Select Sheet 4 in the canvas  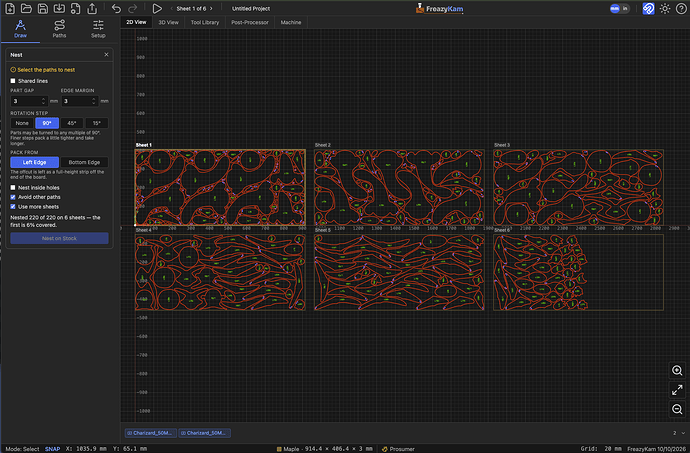(x=220, y=273)
